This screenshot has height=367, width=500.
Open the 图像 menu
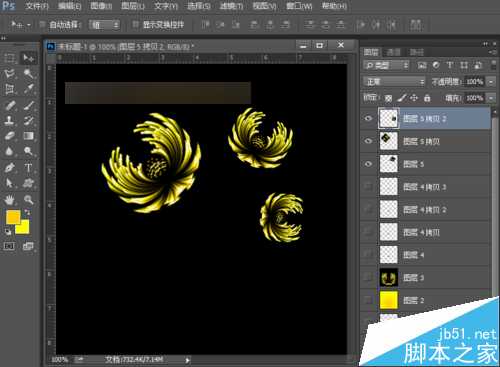pos(101,6)
